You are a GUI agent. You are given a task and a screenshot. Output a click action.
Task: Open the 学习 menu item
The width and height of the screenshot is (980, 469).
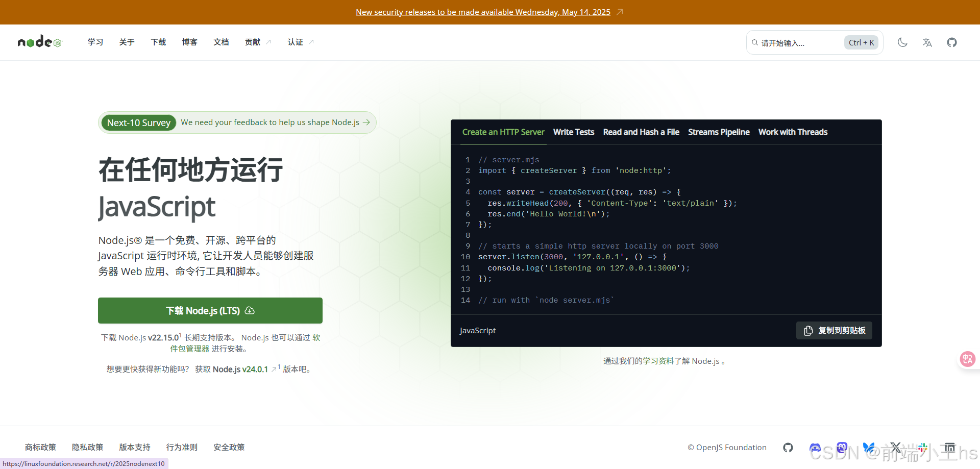[x=95, y=42]
